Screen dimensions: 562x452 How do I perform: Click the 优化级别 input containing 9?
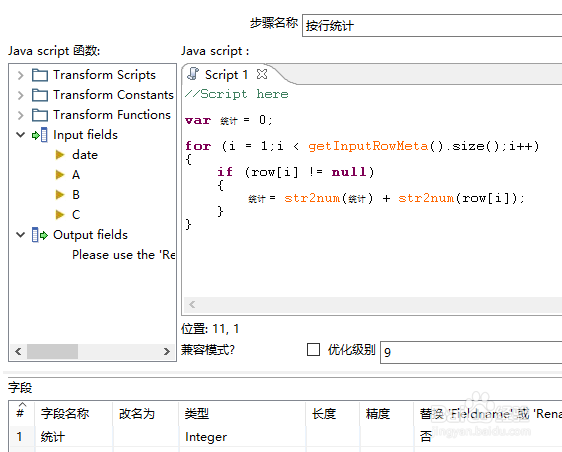(471, 352)
